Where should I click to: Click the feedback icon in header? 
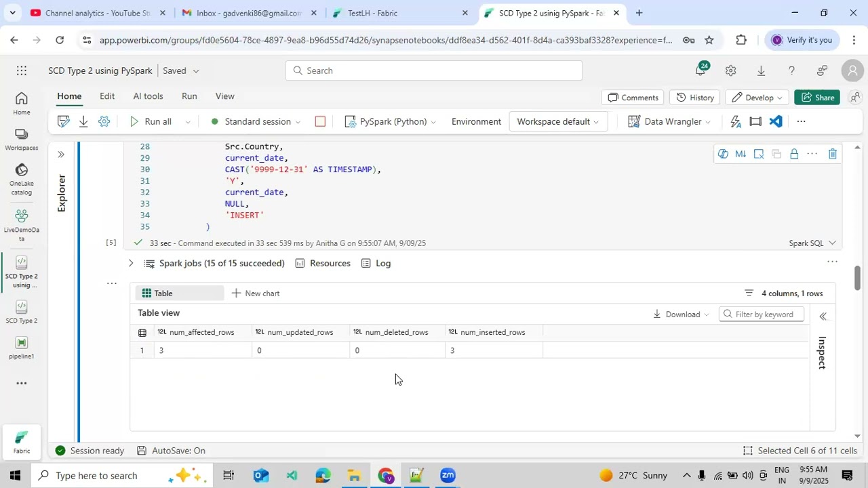[822, 70]
